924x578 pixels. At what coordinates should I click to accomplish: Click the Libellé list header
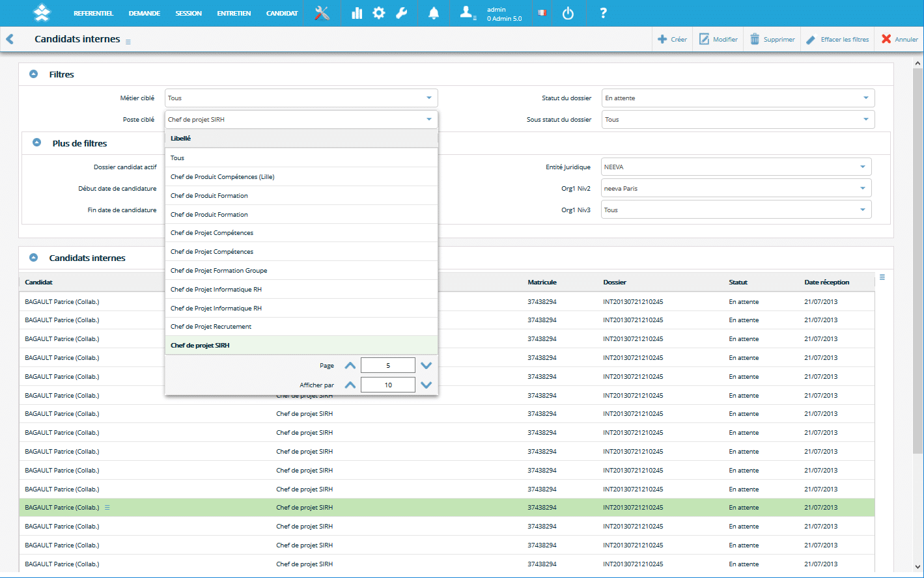301,138
